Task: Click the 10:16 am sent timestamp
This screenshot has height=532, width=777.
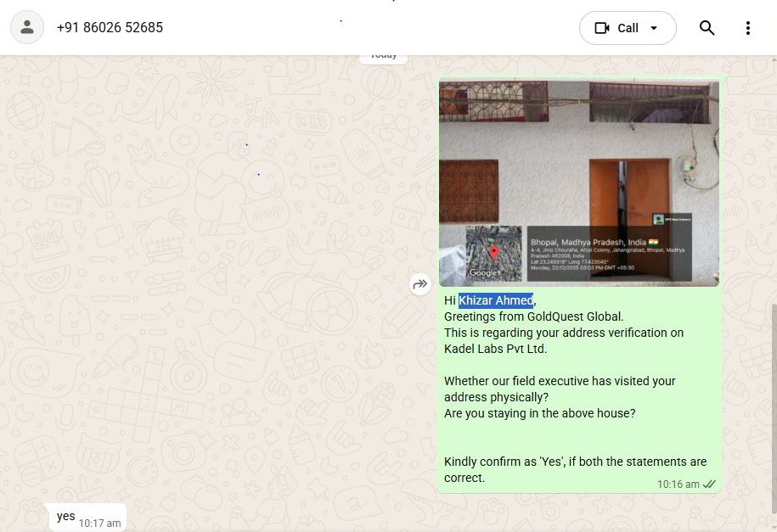Action: pos(678,484)
